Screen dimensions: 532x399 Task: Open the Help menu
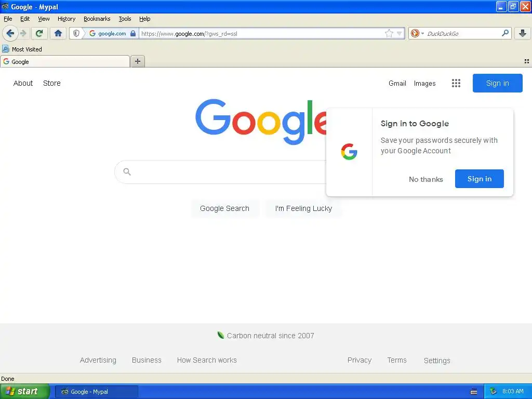pyautogui.click(x=144, y=19)
